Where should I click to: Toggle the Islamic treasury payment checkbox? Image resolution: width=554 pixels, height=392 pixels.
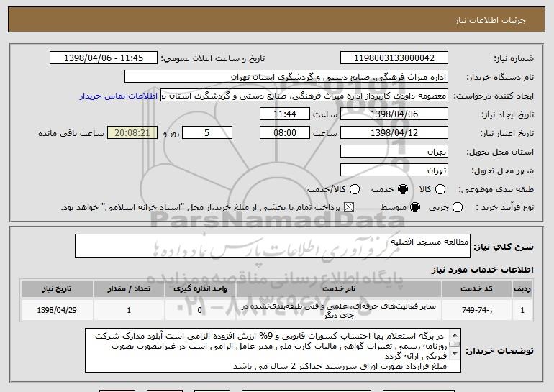(349, 207)
